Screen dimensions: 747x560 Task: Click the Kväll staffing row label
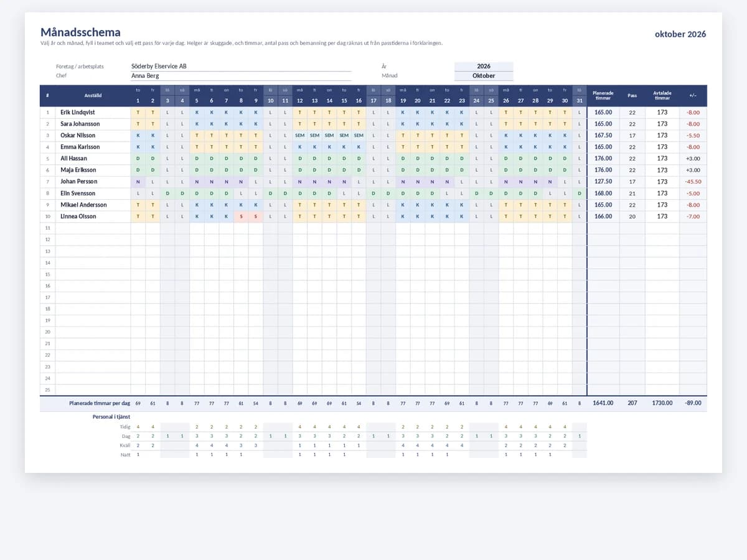(125, 446)
